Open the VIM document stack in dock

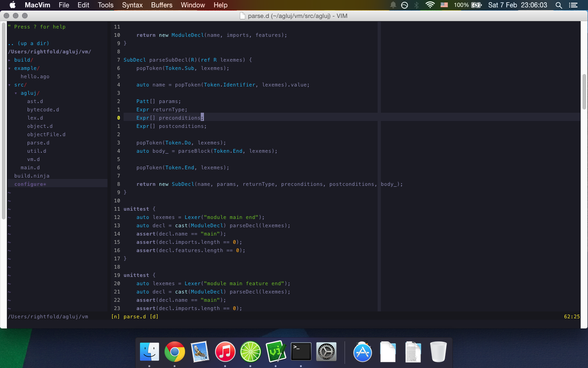pos(413,352)
